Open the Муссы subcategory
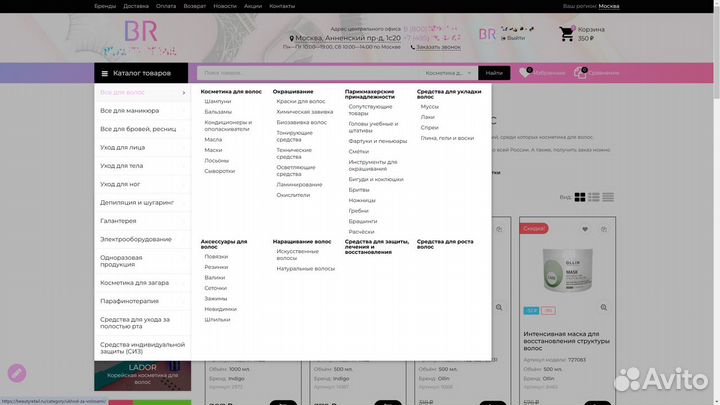 (x=429, y=107)
